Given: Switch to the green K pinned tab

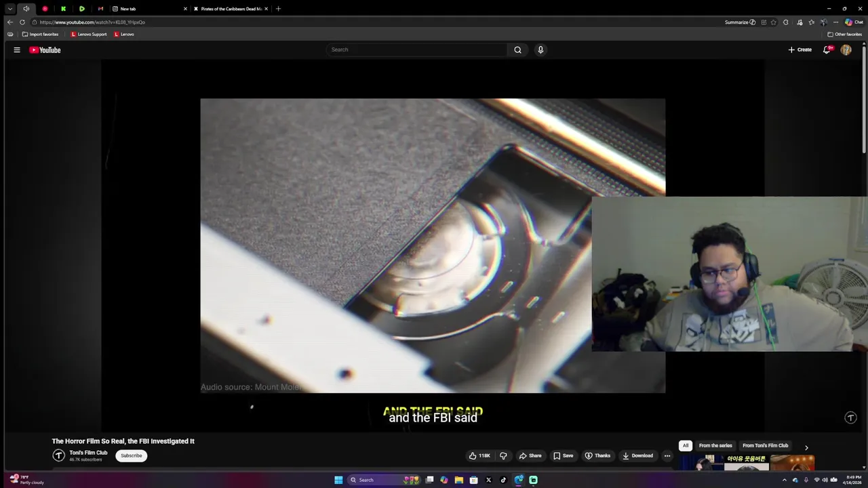Looking at the screenshot, I should 63,9.
